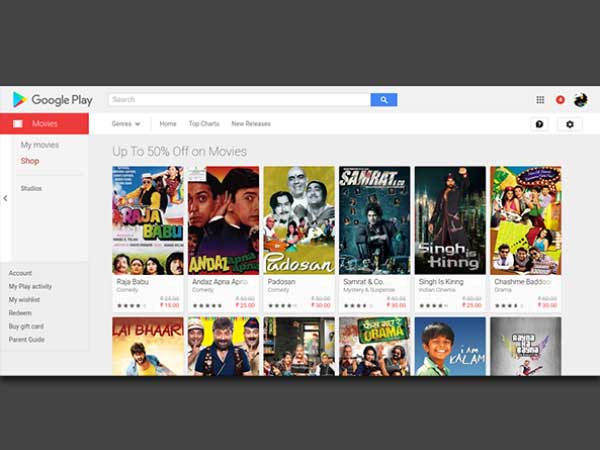Click the Up To 50% Off heading
Viewport: 600px width, 450px height.
179,152
